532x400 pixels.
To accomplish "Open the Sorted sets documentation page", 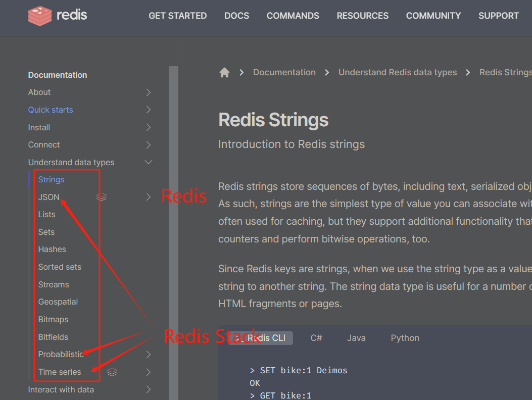I will 60,267.
